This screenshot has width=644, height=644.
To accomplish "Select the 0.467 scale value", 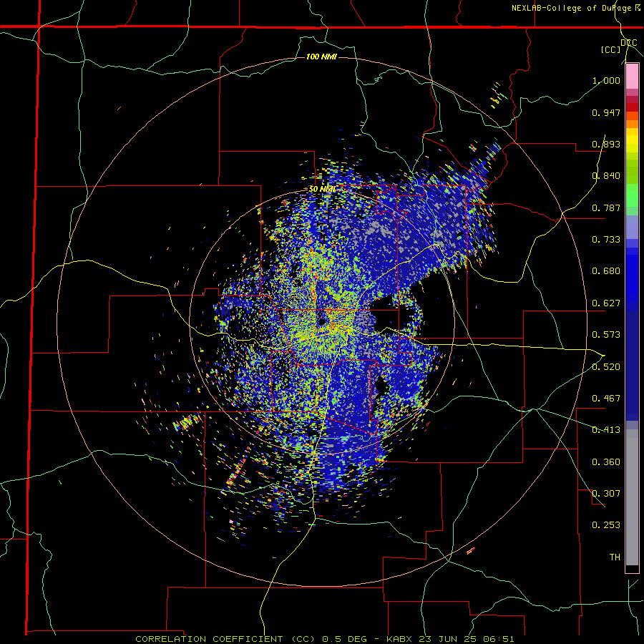I will tap(606, 399).
